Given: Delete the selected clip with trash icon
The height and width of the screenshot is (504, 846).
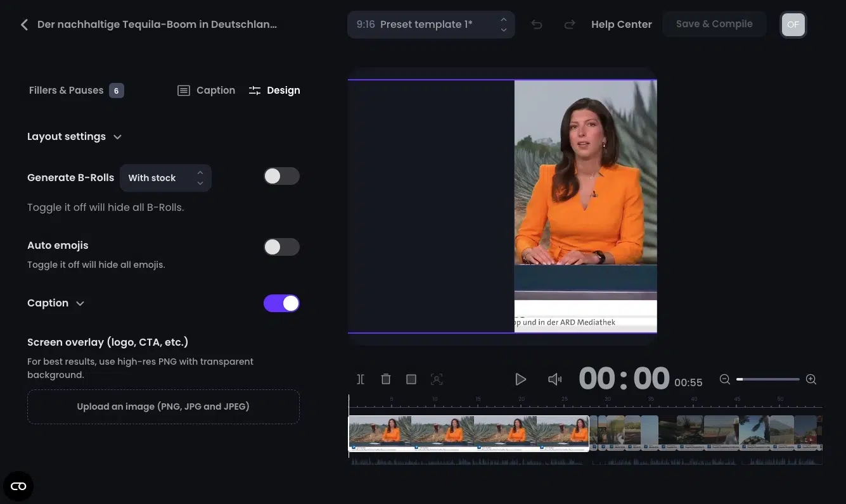Looking at the screenshot, I should click(385, 379).
